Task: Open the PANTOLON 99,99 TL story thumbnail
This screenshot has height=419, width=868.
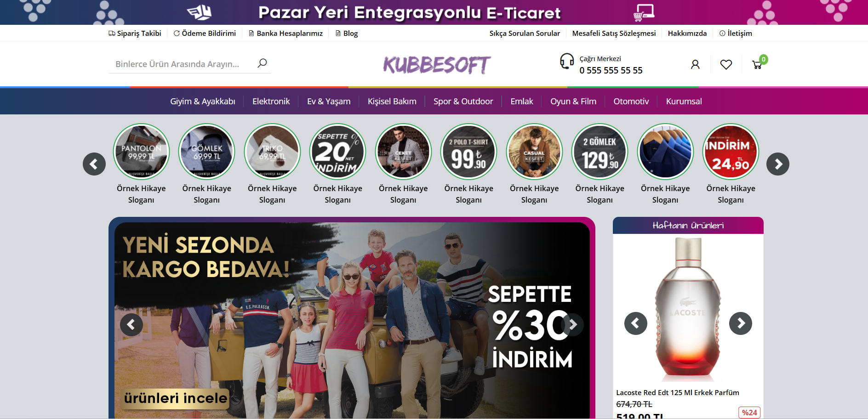Action: (x=141, y=152)
